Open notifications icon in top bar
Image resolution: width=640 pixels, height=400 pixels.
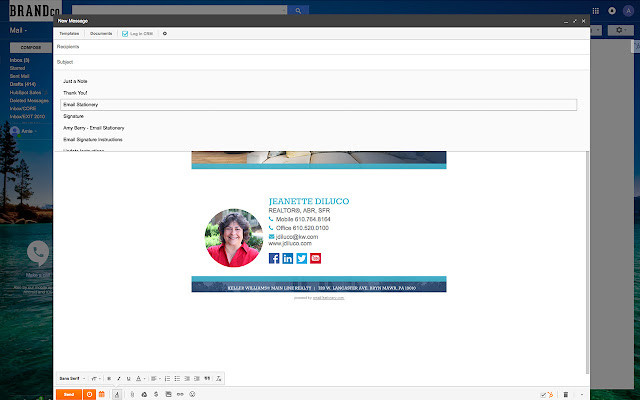612,11
